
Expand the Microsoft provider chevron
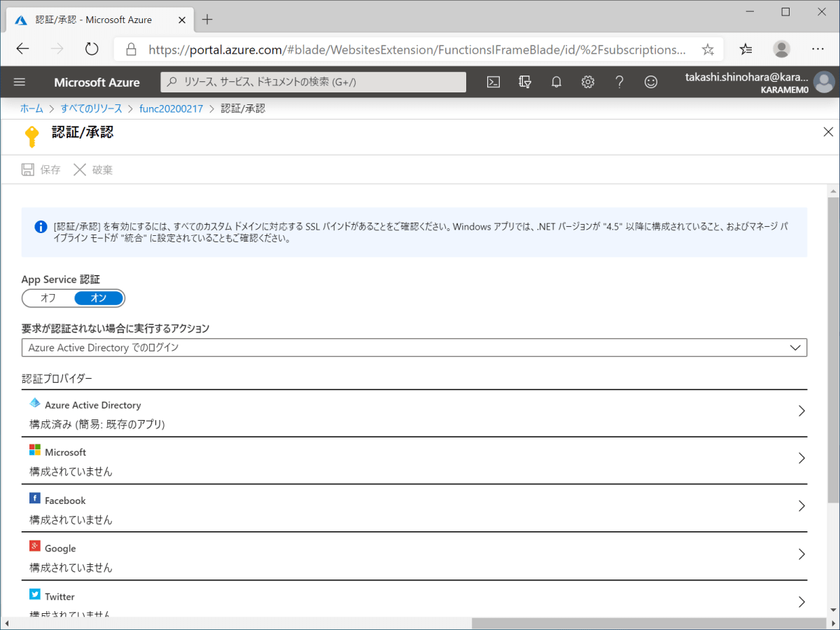[801, 458]
